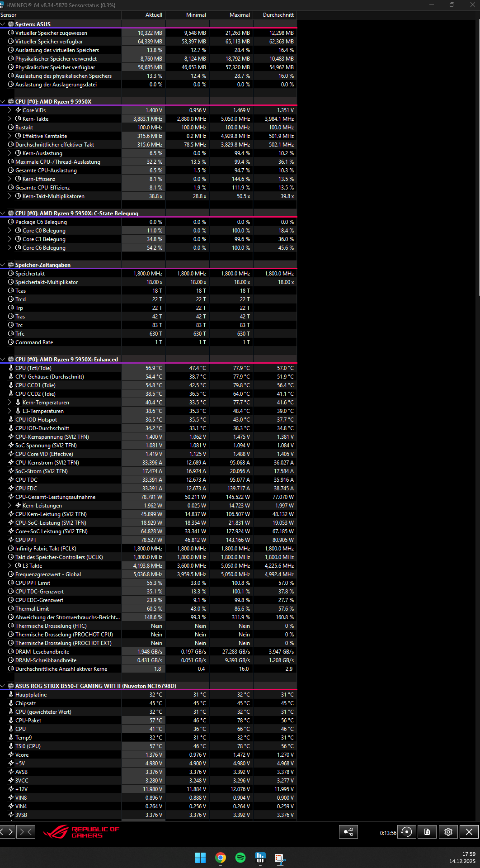Viewport: 480px width, 868px height.
Task: Click the Sensor column header
Action: (61, 15)
